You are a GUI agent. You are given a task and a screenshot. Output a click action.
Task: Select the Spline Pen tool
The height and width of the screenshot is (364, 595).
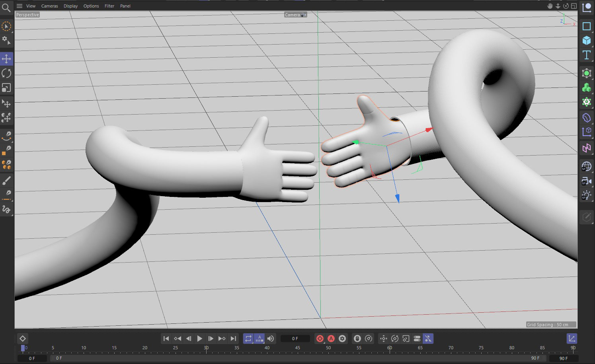(x=6, y=136)
